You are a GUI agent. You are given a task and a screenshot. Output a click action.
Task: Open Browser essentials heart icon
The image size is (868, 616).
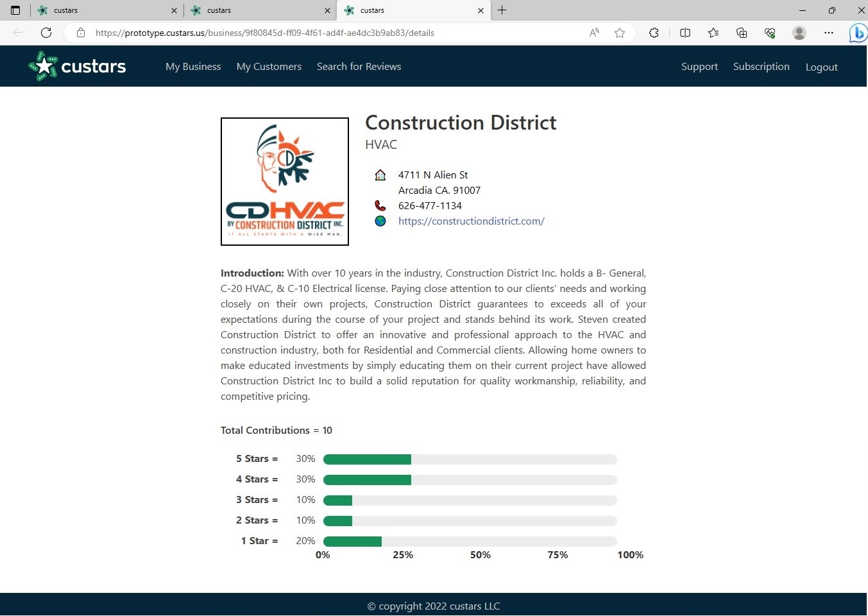770,33
